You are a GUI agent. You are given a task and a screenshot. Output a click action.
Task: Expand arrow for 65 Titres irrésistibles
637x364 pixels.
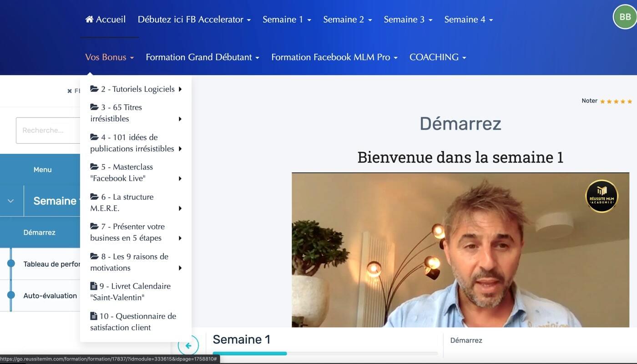pos(180,119)
